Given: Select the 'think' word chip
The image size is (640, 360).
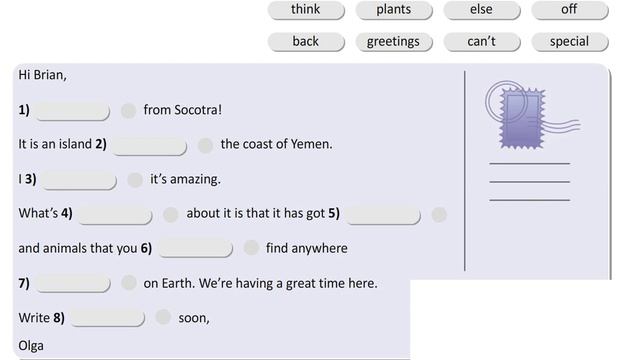Looking at the screenshot, I should (x=306, y=10).
